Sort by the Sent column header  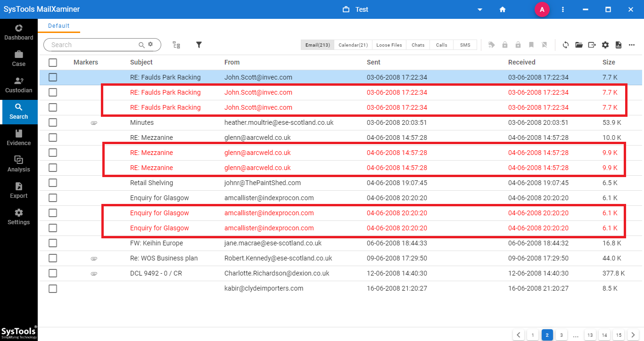coord(373,62)
